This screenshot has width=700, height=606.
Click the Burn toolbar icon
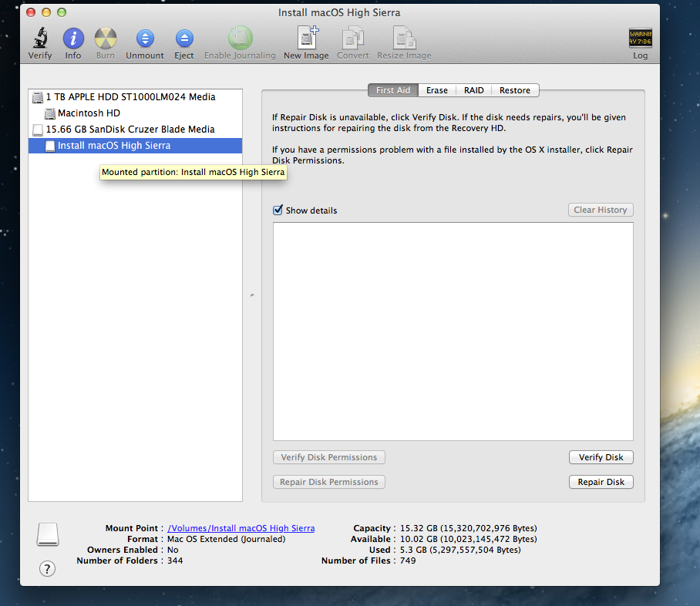106,38
